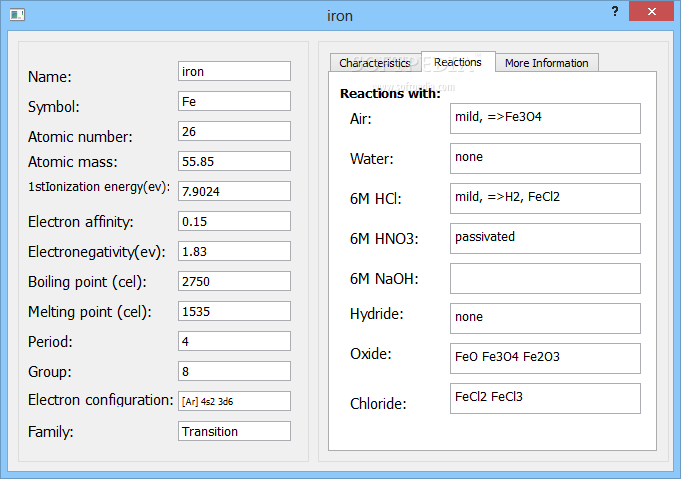Image resolution: width=681 pixels, height=479 pixels.
Task: Click the 'Family:' label
Action: [50, 432]
